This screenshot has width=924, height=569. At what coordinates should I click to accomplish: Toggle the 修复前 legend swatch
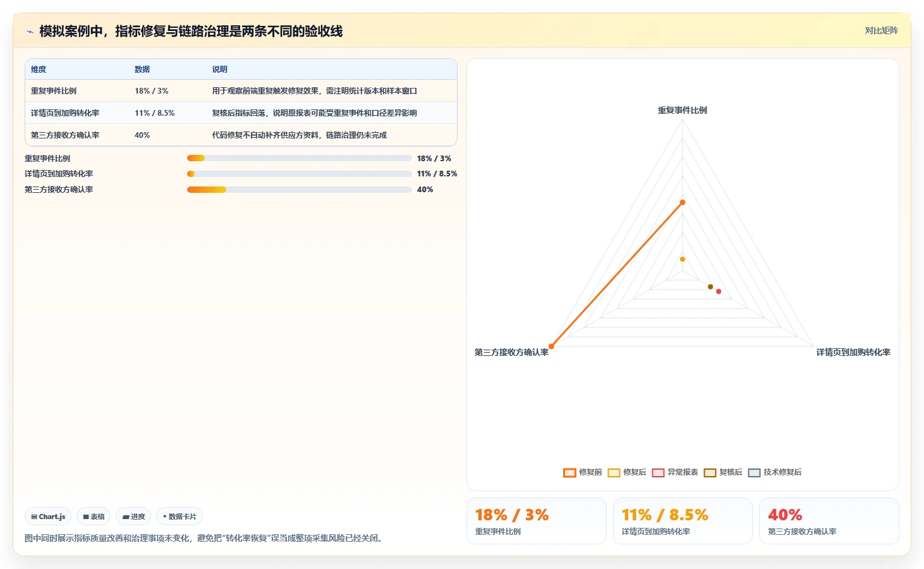point(569,472)
